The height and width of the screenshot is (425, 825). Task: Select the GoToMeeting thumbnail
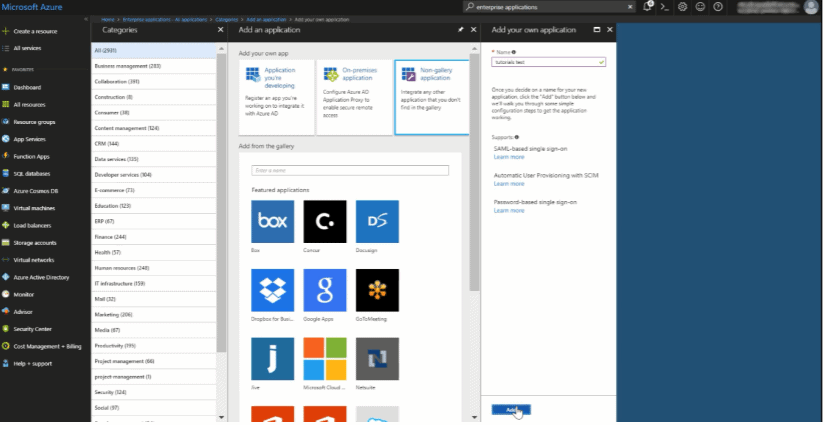[377, 290]
